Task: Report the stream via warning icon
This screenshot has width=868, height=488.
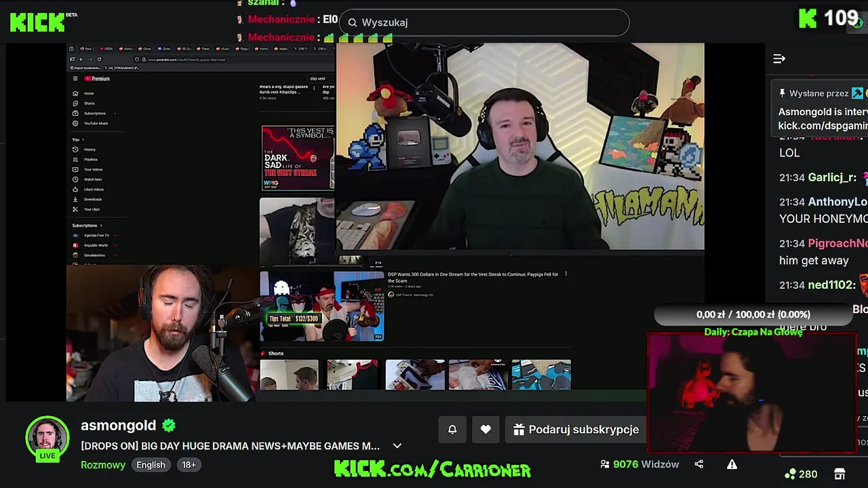Action: (x=732, y=464)
